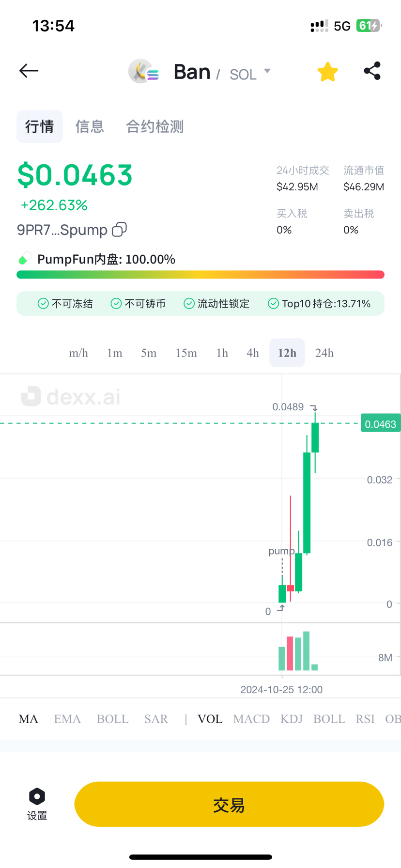401x868 pixels.
Task: Tap the $0.0463 price text
Action: tap(75, 175)
